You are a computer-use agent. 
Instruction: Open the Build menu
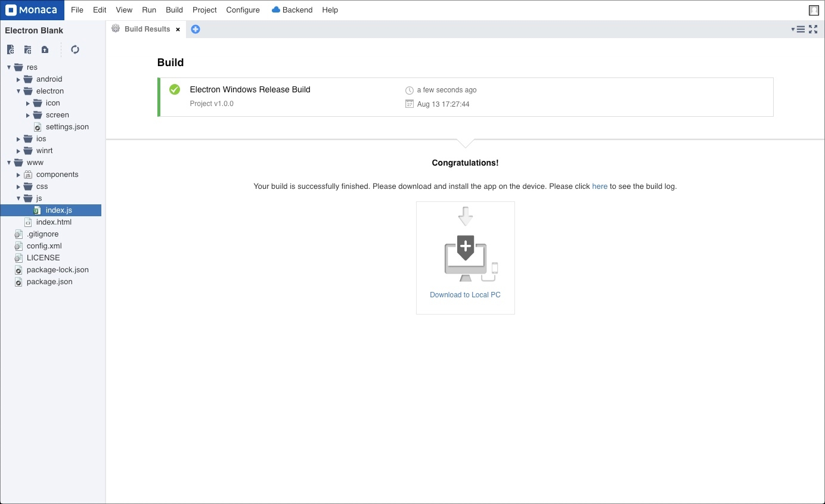tap(174, 10)
